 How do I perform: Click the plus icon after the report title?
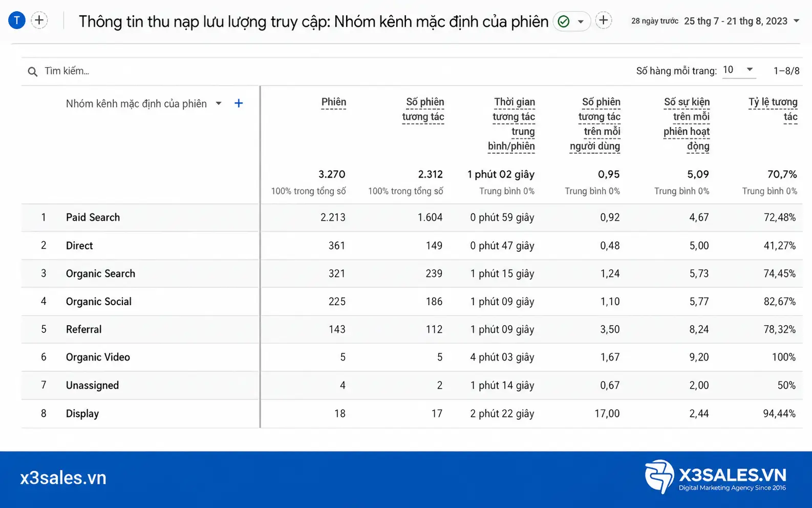point(604,20)
